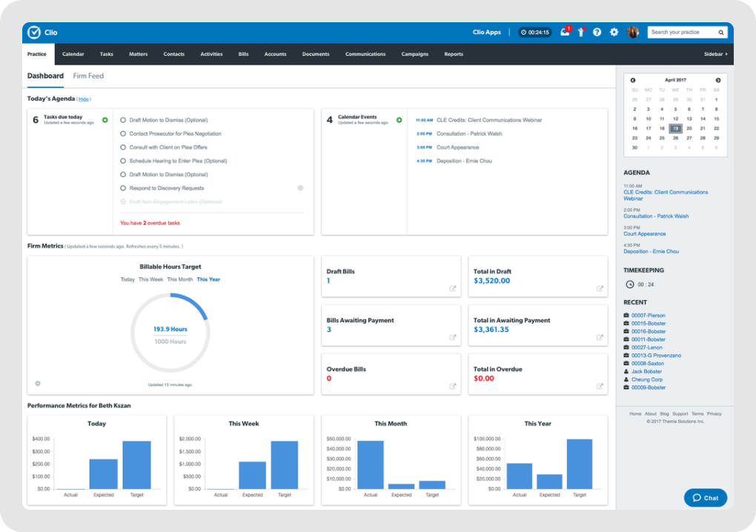The width and height of the screenshot is (756, 532).
Task: Go to previous month in the calendar widget
Action: point(634,79)
